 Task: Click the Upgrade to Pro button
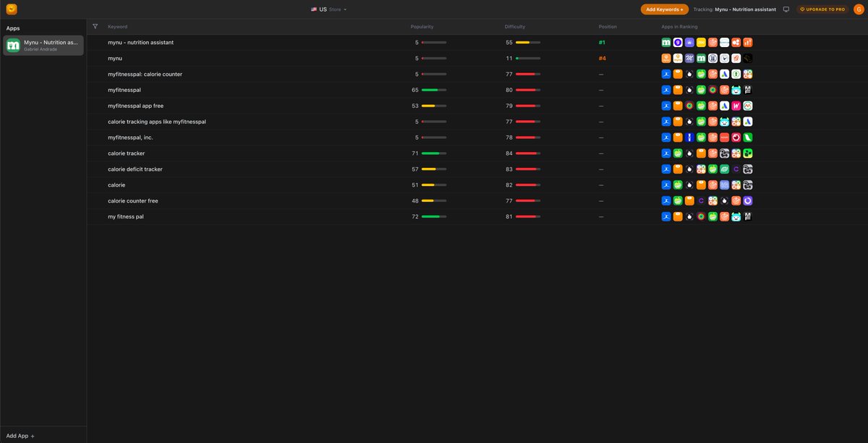click(822, 9)
